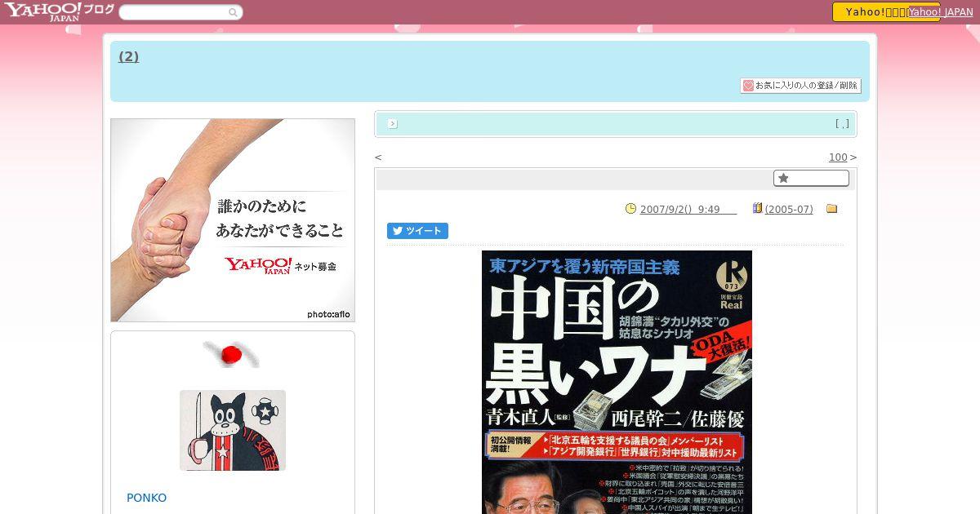Click the heart icon on favorites button
Screen dimensions: 980x514
pos(748,86)
